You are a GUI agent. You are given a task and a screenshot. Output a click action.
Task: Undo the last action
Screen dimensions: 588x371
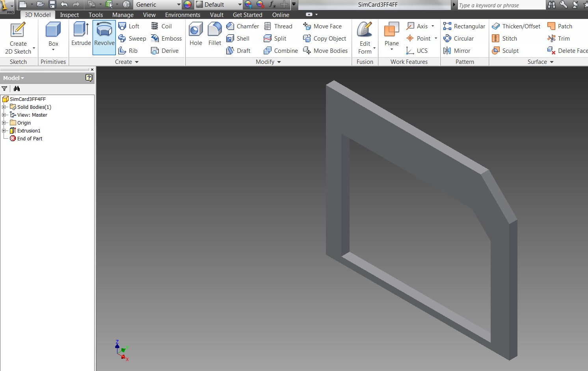click(64, 5)
